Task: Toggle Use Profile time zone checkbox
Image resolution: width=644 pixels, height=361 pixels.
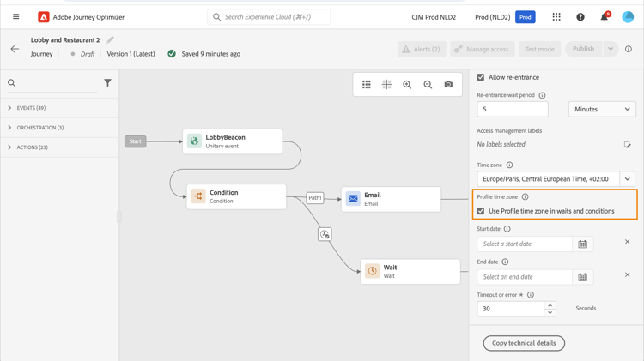Action: click(x=481, y=211)
